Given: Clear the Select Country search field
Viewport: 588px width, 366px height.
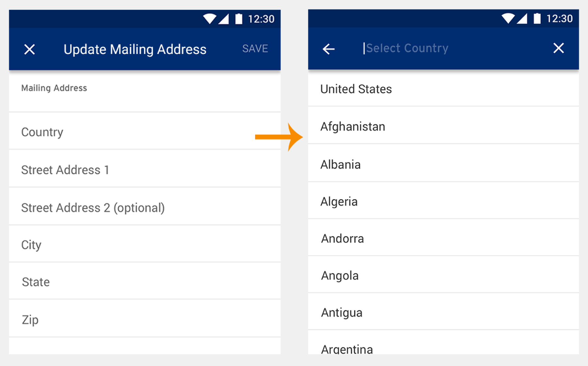Looking at the screenshot, I should 558,48.
